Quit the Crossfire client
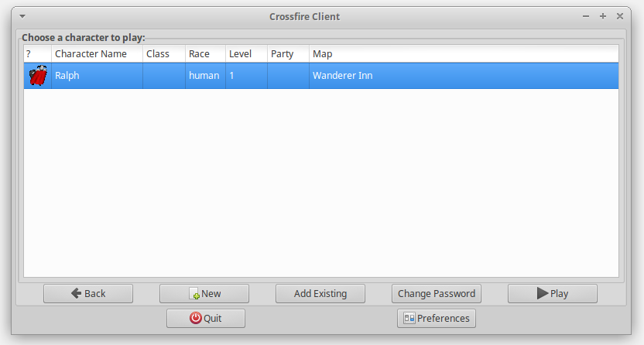This screenshot has height=345, width=644. (206, 318)
